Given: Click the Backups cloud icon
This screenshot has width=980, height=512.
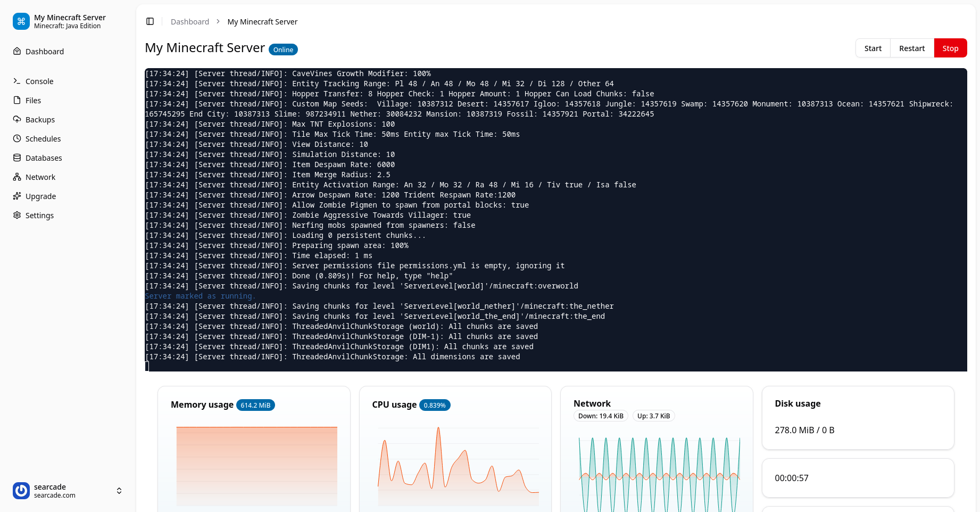Looking at the screenshot, I should pos(17,119).
